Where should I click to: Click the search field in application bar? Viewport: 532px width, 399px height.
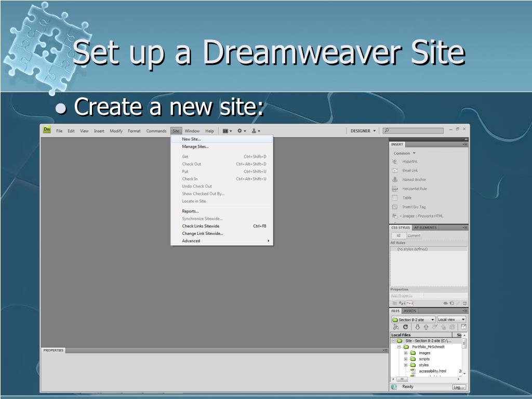pyautogui.click(x=413, y=130)
